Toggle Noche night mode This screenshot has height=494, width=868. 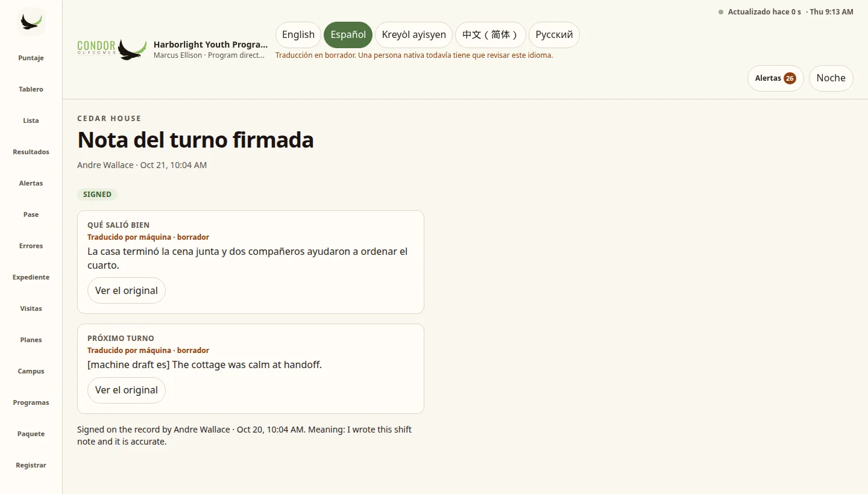pos(831,78)
